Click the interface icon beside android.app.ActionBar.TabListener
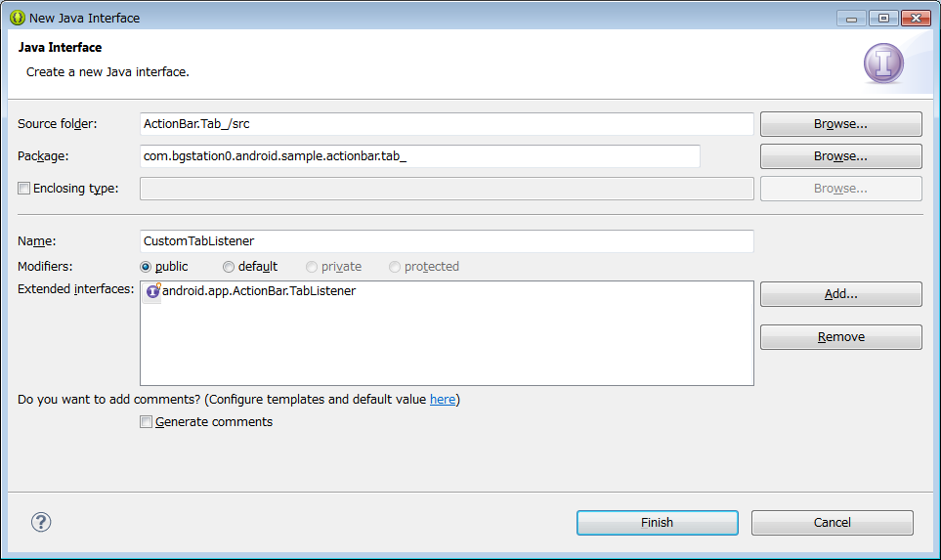 pyautogui.click(x=153, y=291)
